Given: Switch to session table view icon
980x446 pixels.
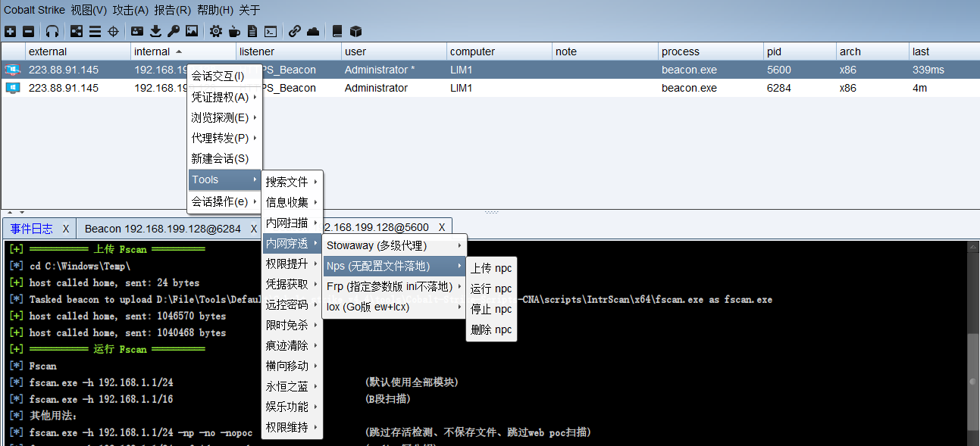Looking at the screenshot, I should [x=95, y=31].
